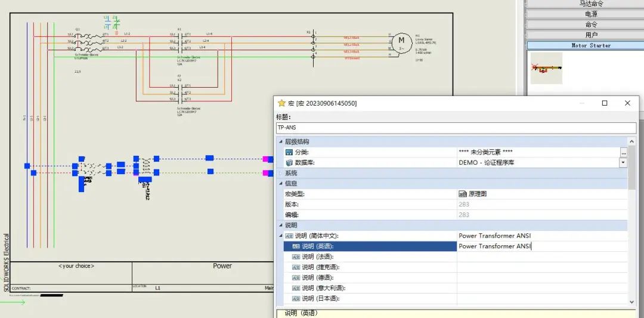Switch to the 用户 palette tab
This screenshot has width=644, height=318.
(591, 35)
